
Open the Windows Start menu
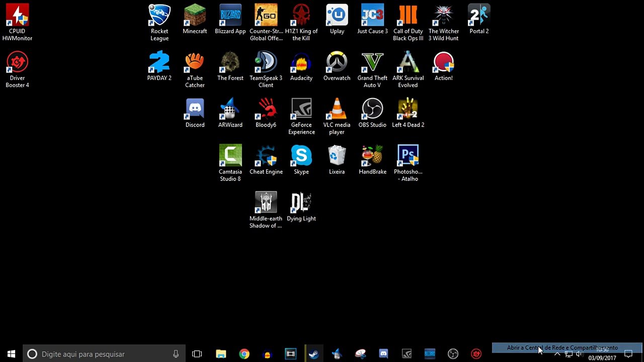(x=12, y=354)
